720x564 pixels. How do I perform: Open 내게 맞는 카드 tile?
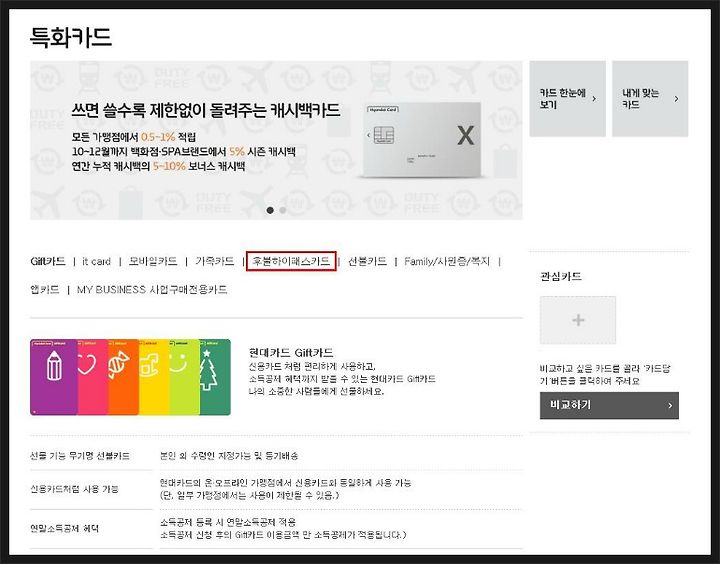[650, 99]
